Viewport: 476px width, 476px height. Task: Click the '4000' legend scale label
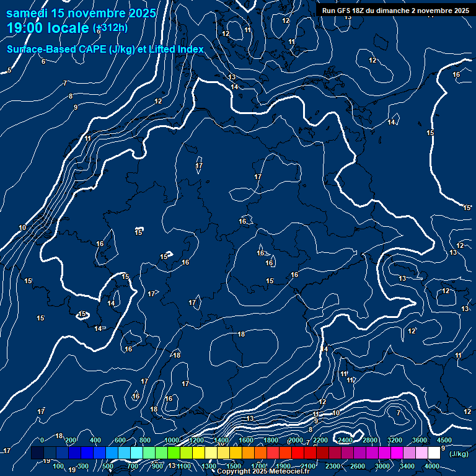click(432, 466)
